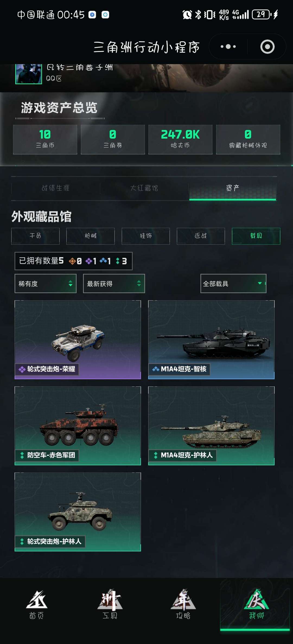Expand the 稀有度 rarity sort dropdown
This screenshot has height=644, width=293.
46,284
